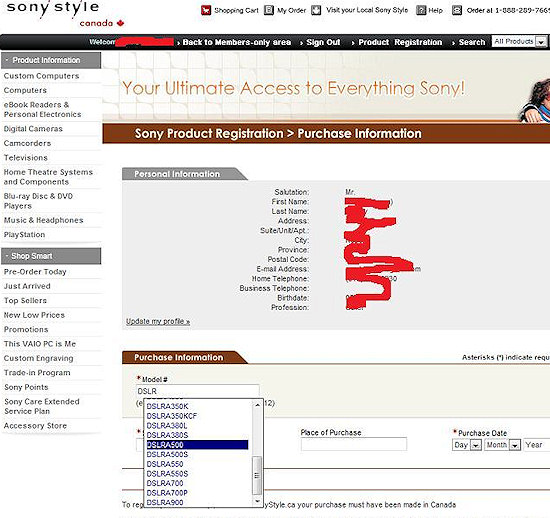Click the Sign Out link
The width and height of the screenshot is (550, 518).
(323, 42)
